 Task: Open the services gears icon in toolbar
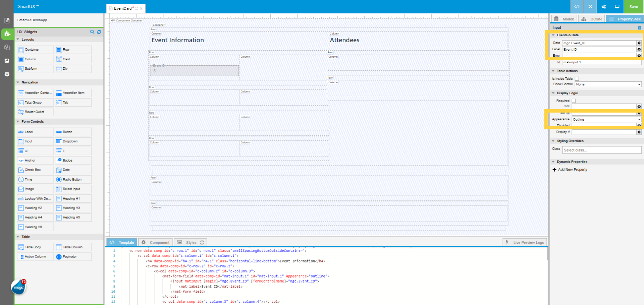(x=604, y=7)
